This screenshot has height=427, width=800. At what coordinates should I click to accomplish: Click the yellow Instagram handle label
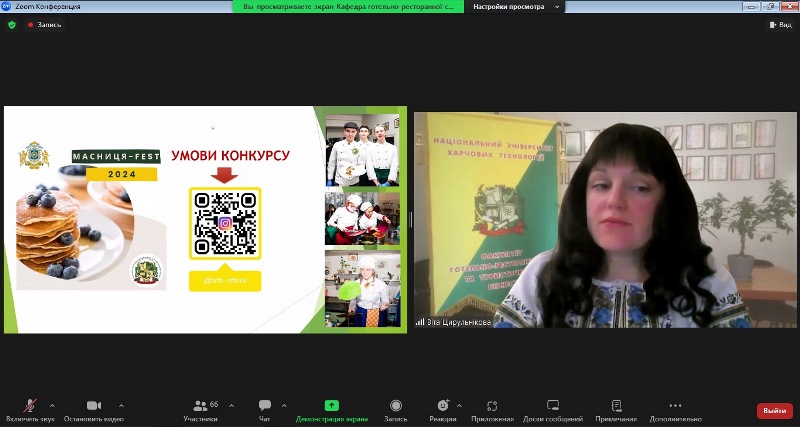click(225, 281)
